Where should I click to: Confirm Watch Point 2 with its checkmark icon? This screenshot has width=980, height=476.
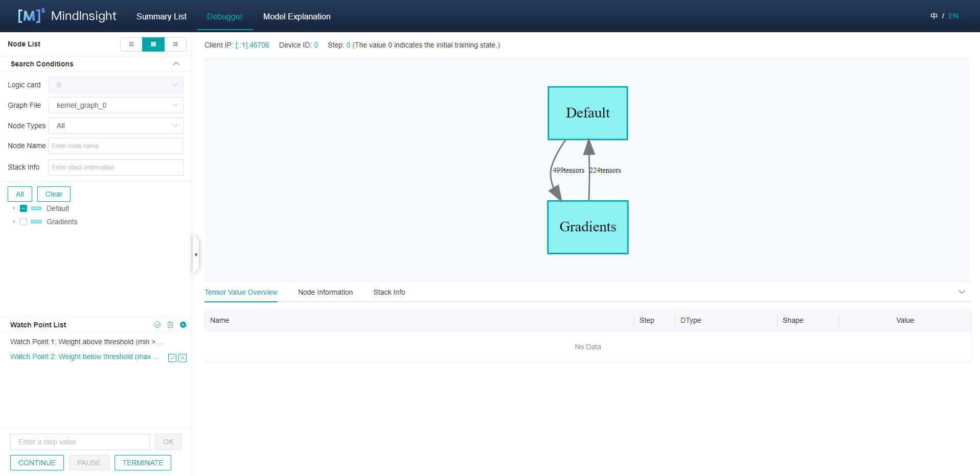(x=172, y=358)
